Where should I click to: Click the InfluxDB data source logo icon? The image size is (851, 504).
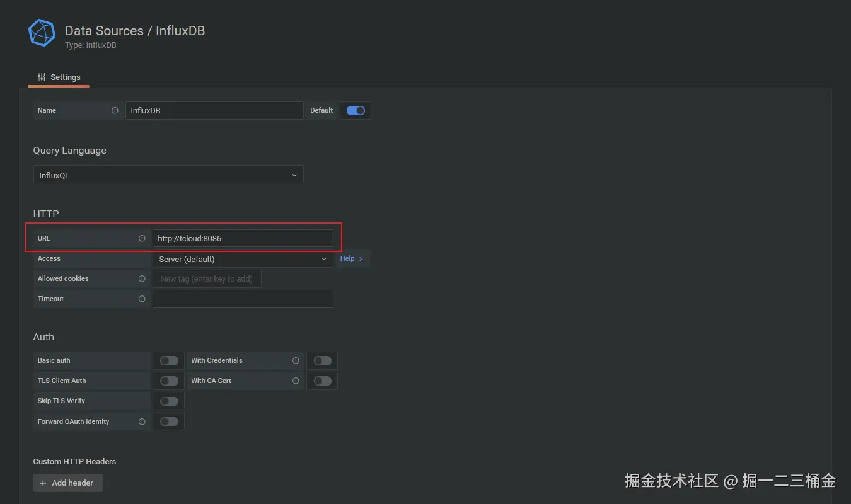point(42,33)
